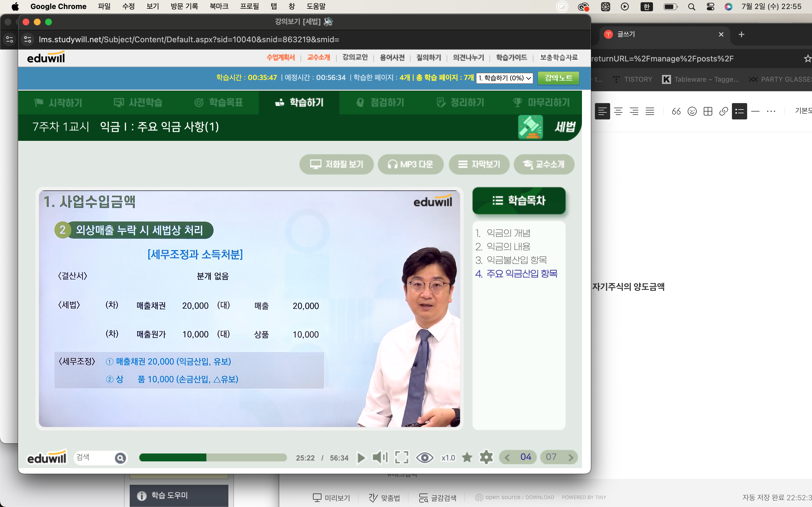This screenshot has height=507, width=812.
Task: Enter fullscreen mode for the lecture
Action: [x=402, y=457]
